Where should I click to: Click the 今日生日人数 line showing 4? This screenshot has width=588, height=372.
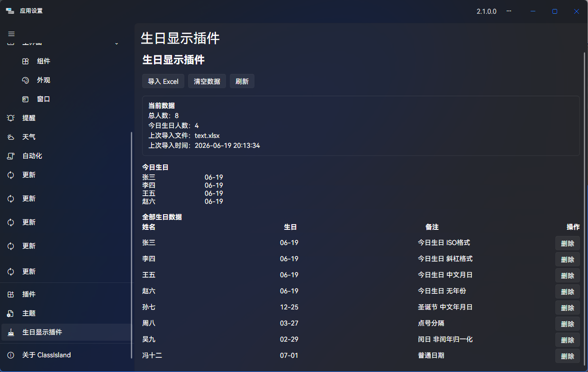pos(173,126)
